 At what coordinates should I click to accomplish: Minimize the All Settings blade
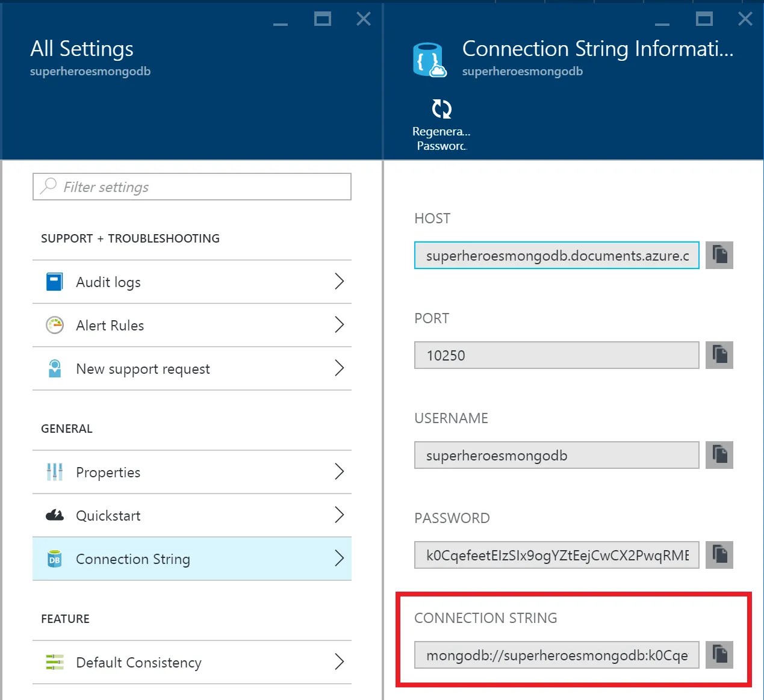[x=281, y=23]
